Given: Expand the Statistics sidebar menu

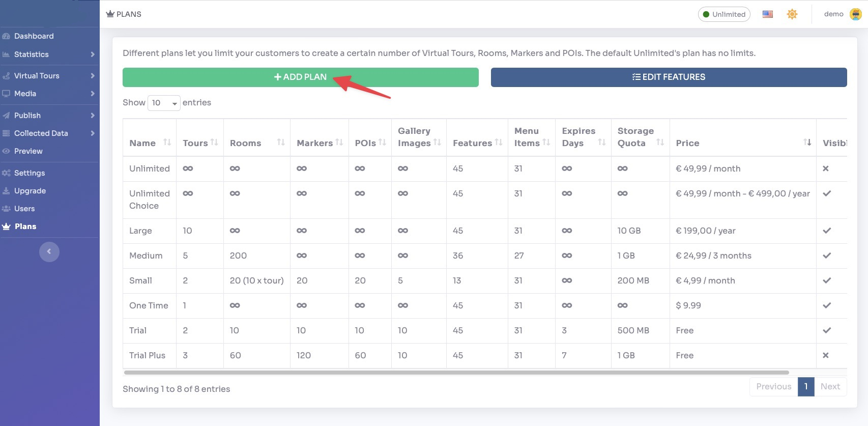Looking at the screenshot, I should [x=49, y=54].
